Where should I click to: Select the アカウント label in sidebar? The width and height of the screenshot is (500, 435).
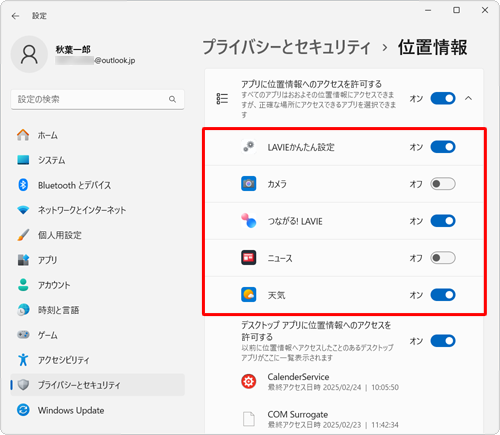[x=54, y=285]
